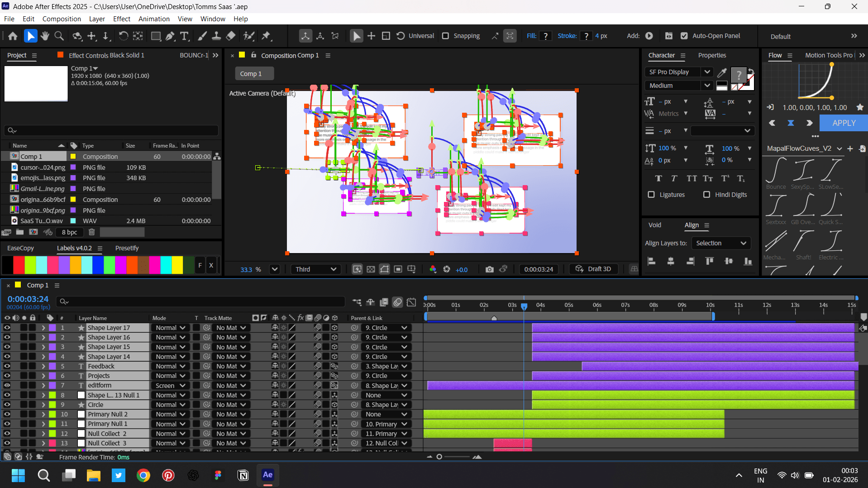Click the snapshot camera icon
Image resolution: width=868 pixels, height=488 pixels.
[x=489, y=269]
